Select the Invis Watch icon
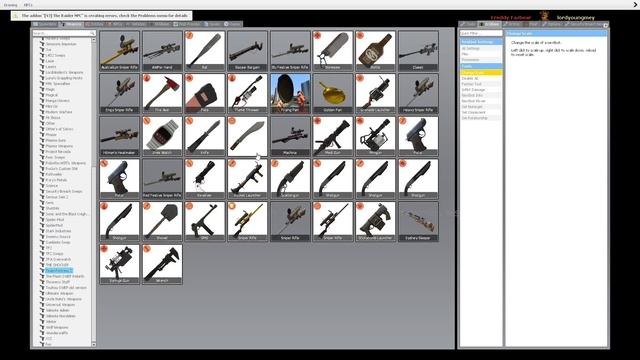Screen dimensions: 640x360 point(162,136)
